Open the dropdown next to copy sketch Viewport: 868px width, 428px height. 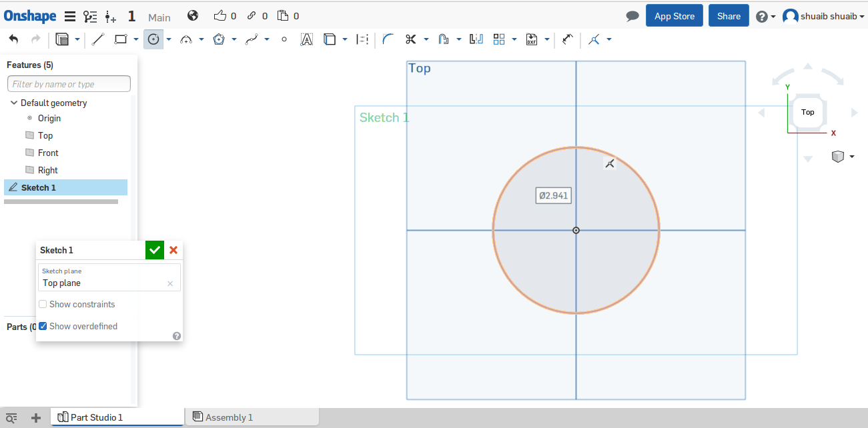click(77, 39)
